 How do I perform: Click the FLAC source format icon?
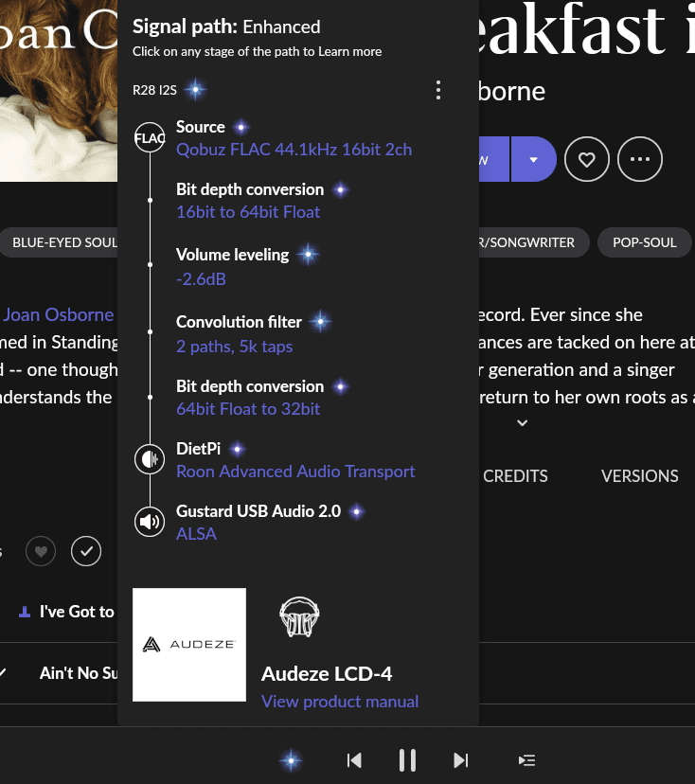pyautogui.click(x=150, y=137)
